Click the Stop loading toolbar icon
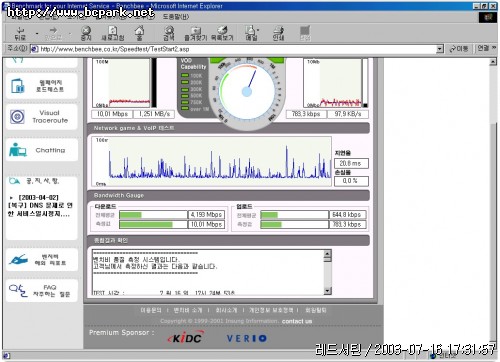 coord(86,33)
